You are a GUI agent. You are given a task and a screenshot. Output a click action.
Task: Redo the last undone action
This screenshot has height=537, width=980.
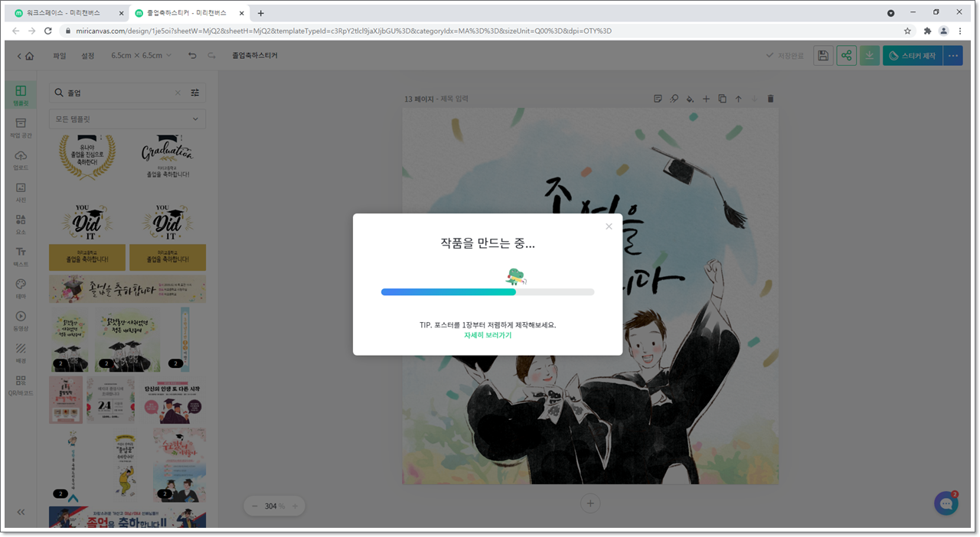point(211,56)
